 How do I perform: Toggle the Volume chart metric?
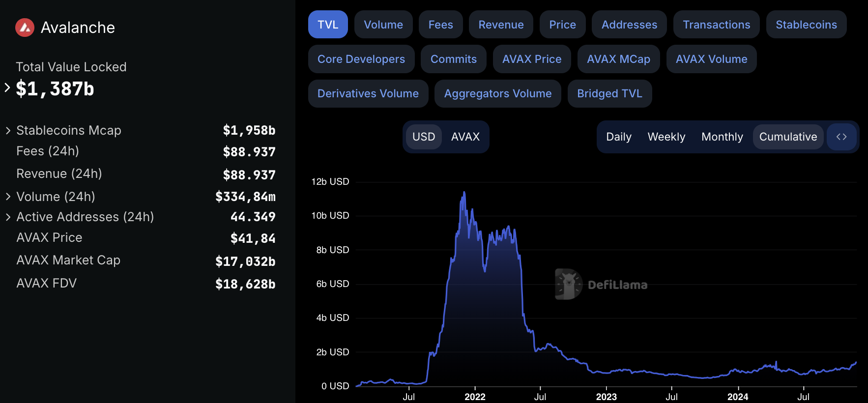pyautogui.click(x=383, y=25)
